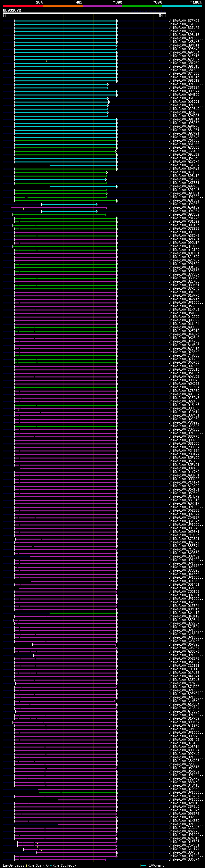
Task: Select the UniRef100_B9HD78 label
Action: [x=184, y=116]
